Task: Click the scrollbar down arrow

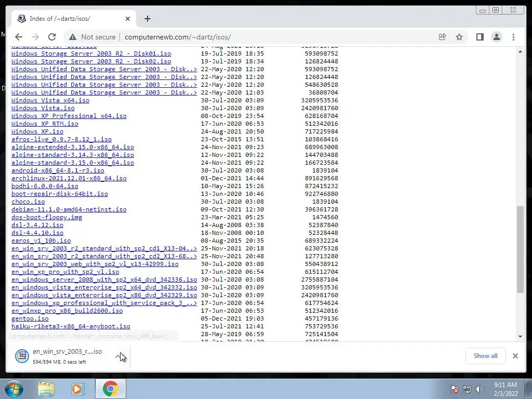Action: coord(520,336)
